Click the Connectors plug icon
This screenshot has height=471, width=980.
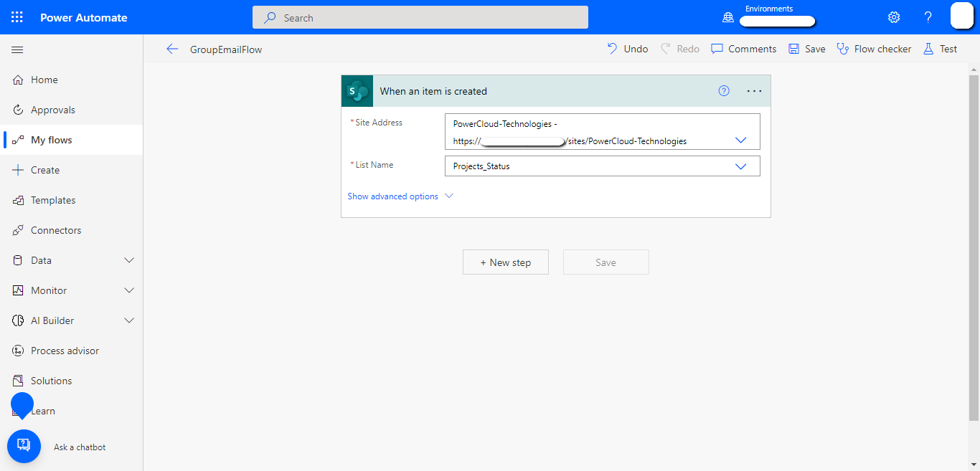pos(18,230)
